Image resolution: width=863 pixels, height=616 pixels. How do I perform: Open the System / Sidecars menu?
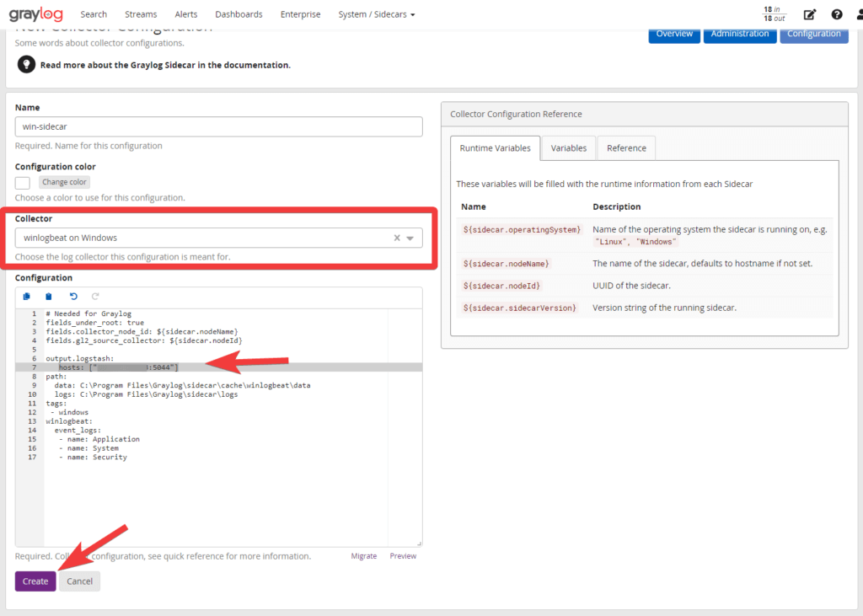377,14
